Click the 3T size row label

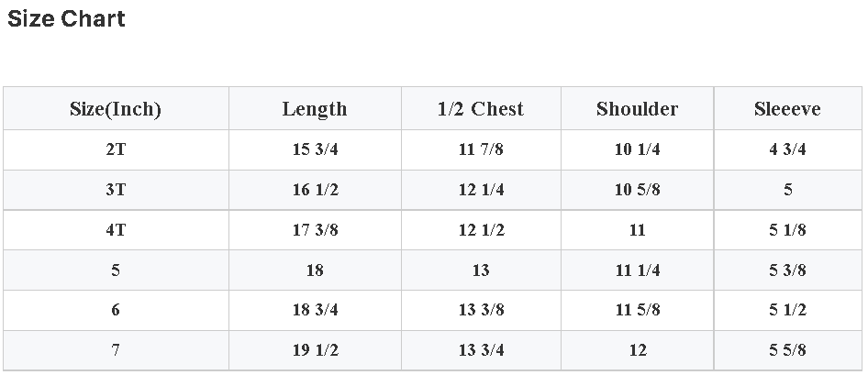click(116, 190)
